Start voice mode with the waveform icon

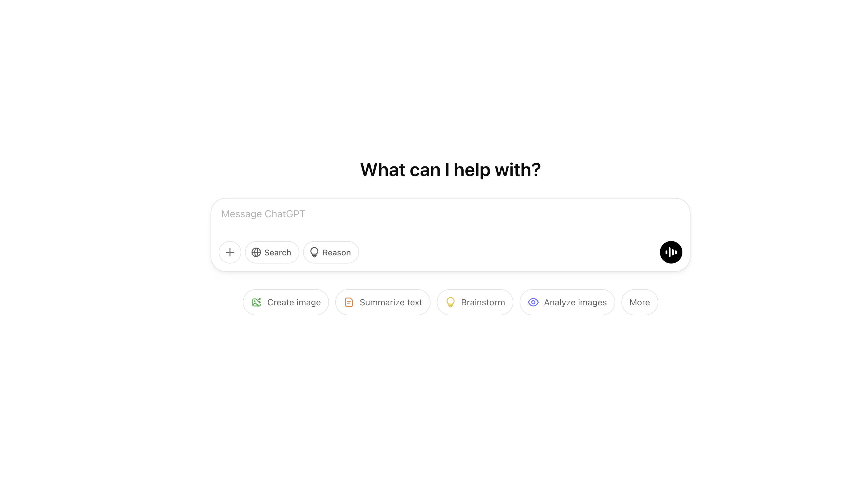(671, 252)
